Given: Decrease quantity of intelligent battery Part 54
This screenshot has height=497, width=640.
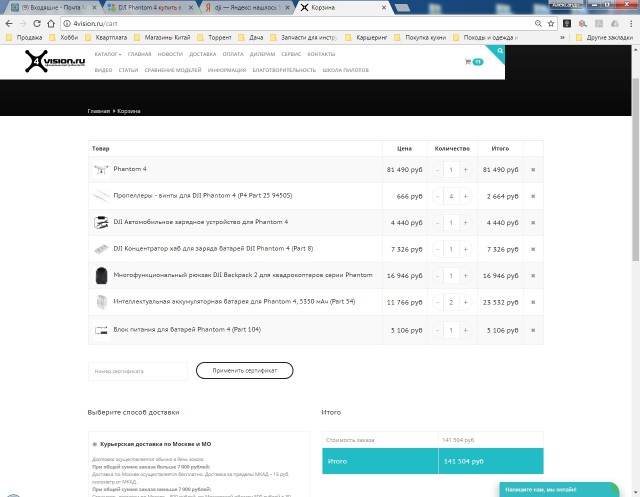Looking at the screenshot, I should tap(438, 301).
